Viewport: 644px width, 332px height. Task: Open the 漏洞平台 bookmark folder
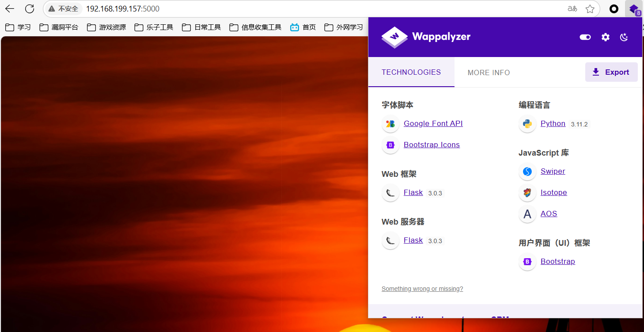click(59, 27)
